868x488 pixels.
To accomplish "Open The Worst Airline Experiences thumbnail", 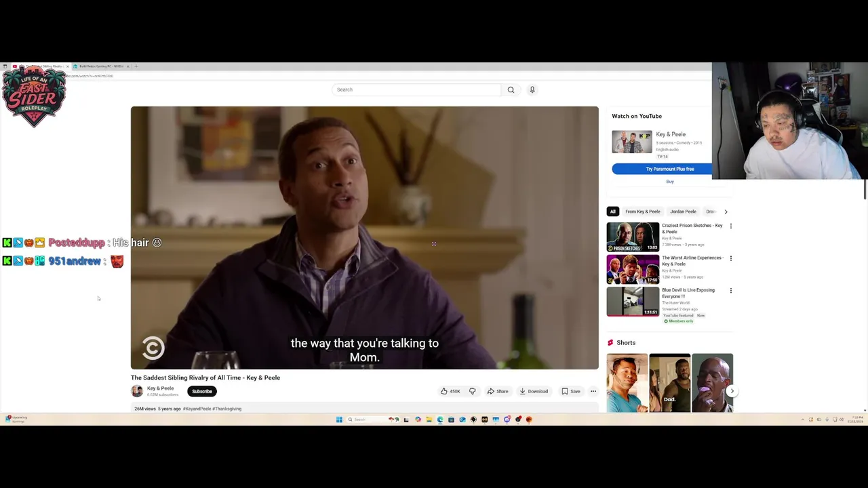I will [633, 269].
